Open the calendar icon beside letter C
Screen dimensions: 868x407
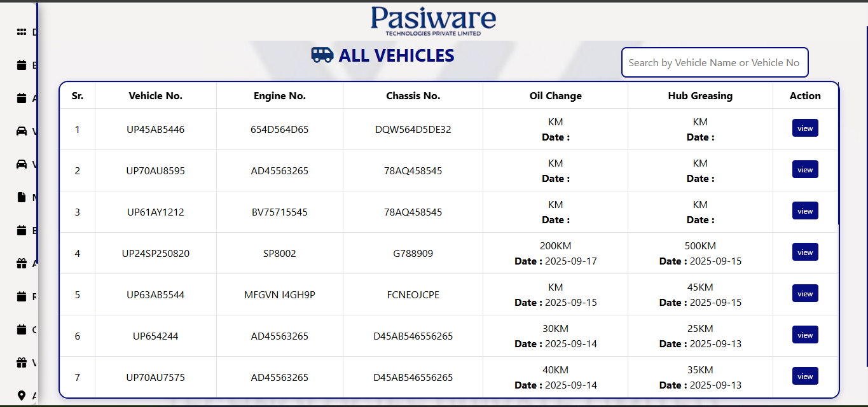point(22,329)
